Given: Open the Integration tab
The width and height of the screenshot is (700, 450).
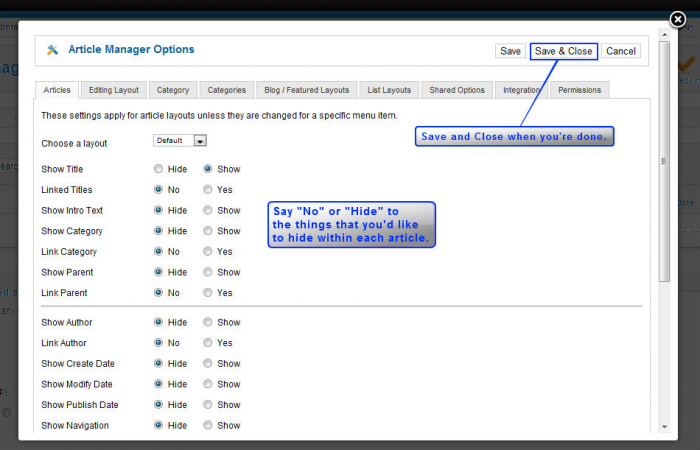Looking at the screenshot, I should (521, 90).
